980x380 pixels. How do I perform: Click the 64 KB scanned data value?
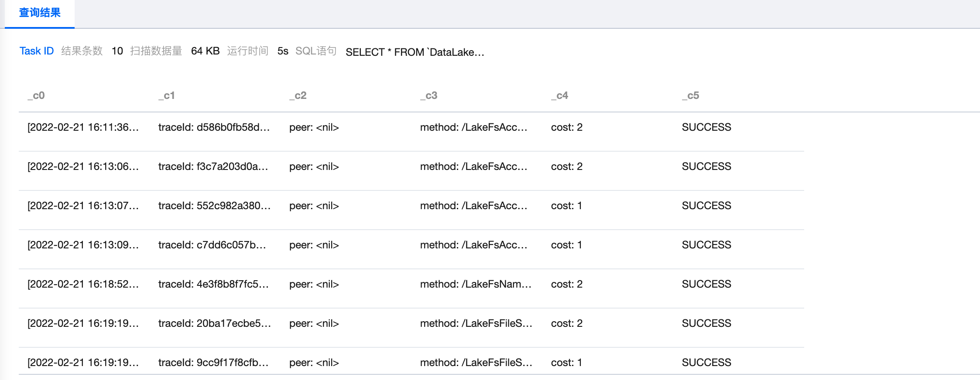coord(205,51)
